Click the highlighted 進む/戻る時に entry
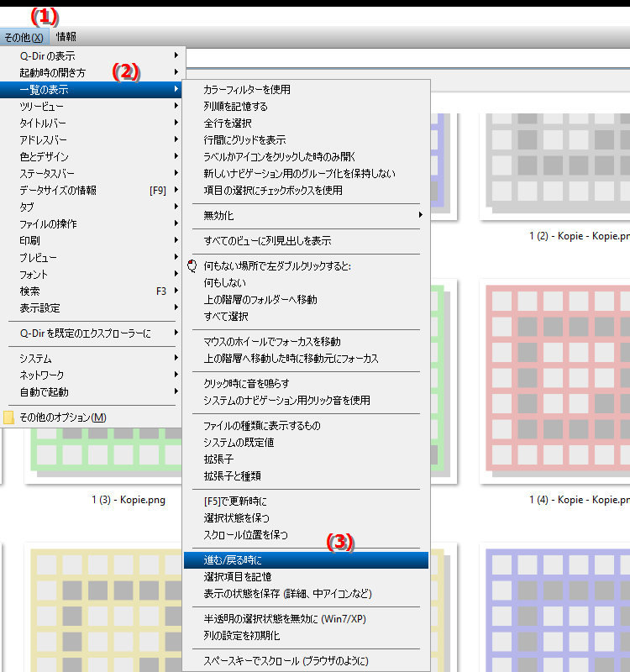This screenshot has width=630, height=672. [x=306, y=559]
